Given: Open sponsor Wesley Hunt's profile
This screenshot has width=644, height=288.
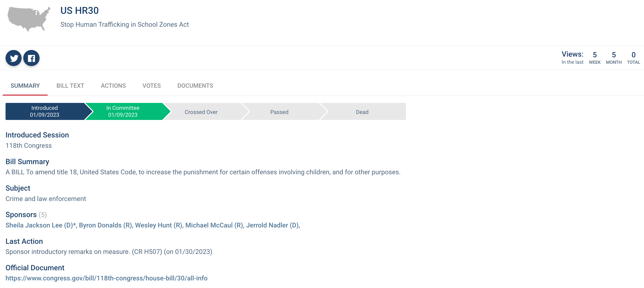Looking at the screenshot, I should click(159, 225).
